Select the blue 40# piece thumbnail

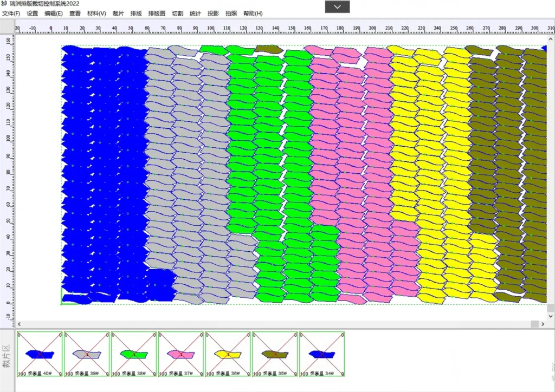40,354
